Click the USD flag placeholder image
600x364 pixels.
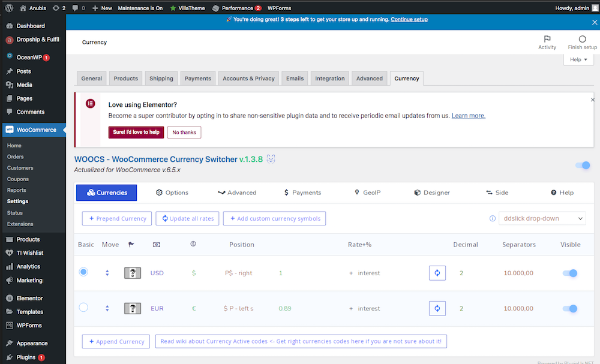pos(133,273)
